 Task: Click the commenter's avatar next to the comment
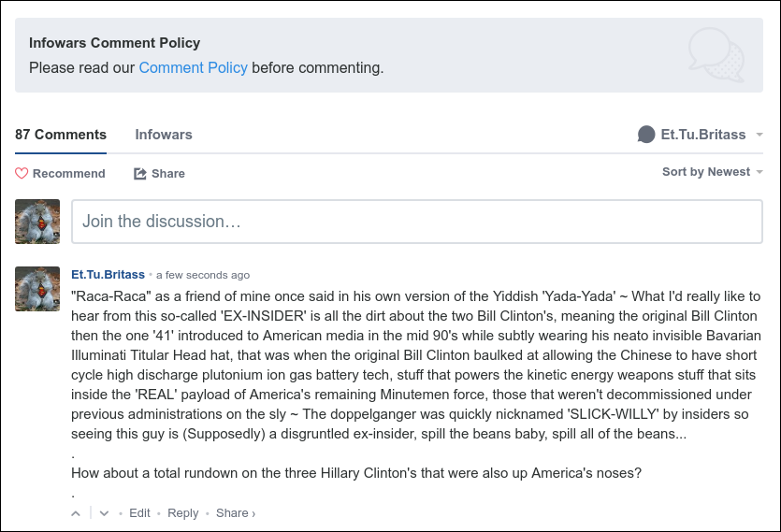pyautogui.click(x=37, y=289)
